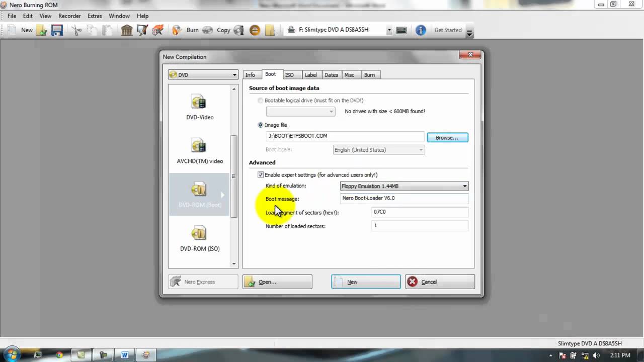Switch to the Dates tab
Screen dimensions: 644x362
point(331,75)
